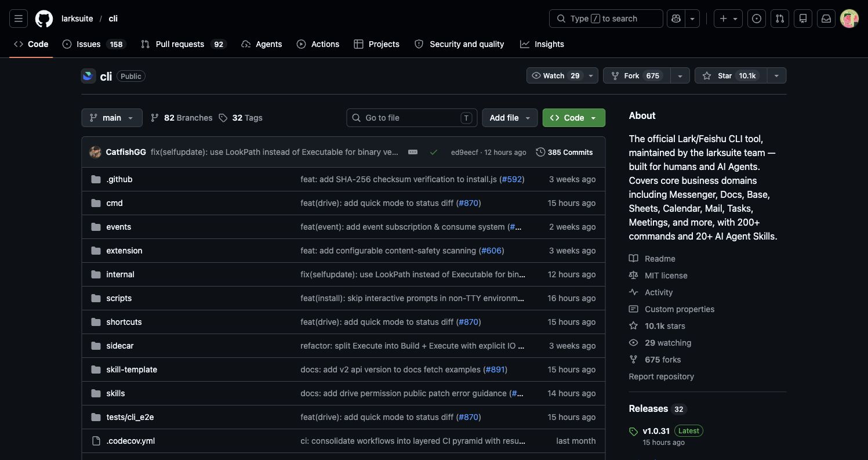Open the skill-template folder
This screenshot has height=460, width=868.
pyautogui.click(x=132, y=370)
